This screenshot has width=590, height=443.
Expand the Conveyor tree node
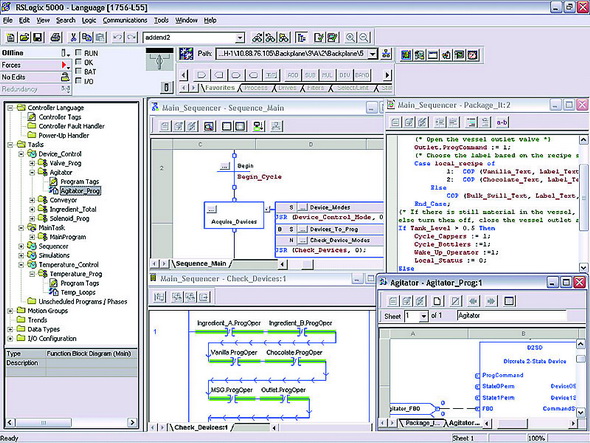(32, 200)
